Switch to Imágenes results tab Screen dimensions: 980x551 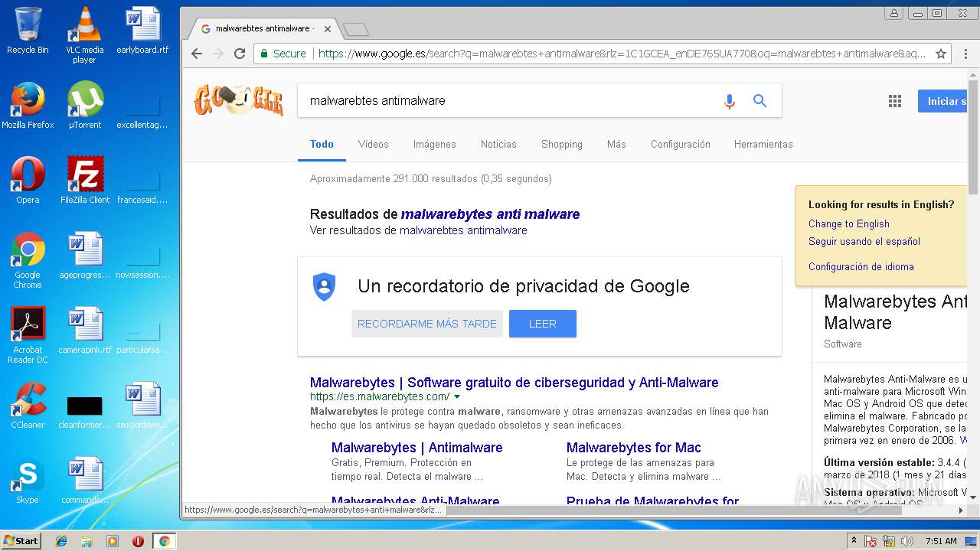click(x=435, y=144)
